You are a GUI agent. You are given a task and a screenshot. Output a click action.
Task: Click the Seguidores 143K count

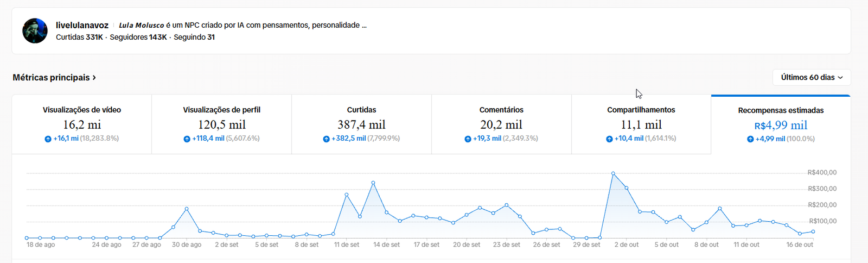[x=138, y=37]
